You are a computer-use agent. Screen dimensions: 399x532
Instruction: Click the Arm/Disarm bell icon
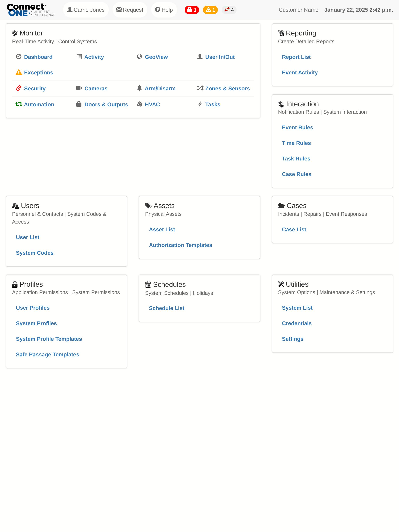point(139,88)
